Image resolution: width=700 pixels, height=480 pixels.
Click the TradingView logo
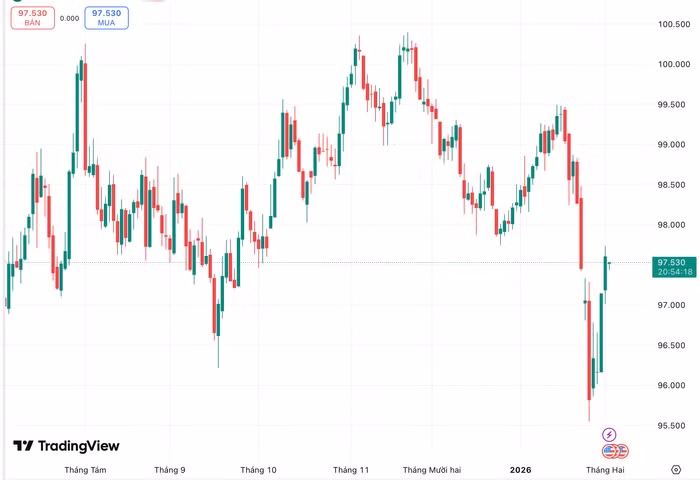click(x=66, y=446)
